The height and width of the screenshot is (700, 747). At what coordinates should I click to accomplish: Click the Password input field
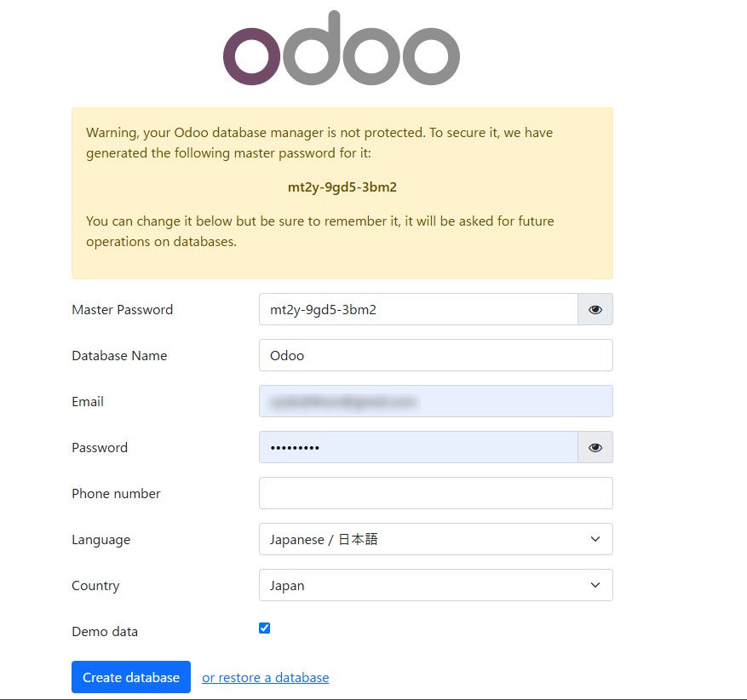pyautogui.click(x=418, y=448)
